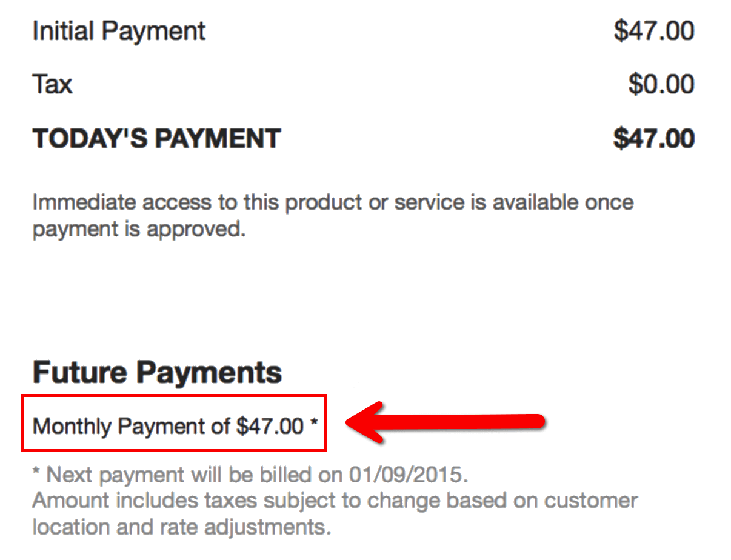Click the 'location and rate adjustments.' line
Screen dimensions: 731x560
click(x=181, y=527)
